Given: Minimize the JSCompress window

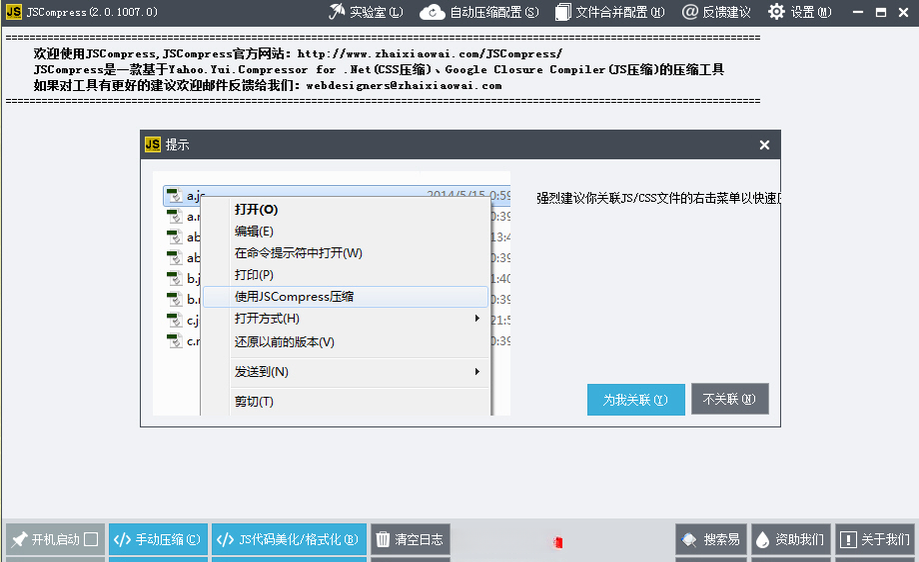Looking at the screenshot, I should (x=858, y=12).
